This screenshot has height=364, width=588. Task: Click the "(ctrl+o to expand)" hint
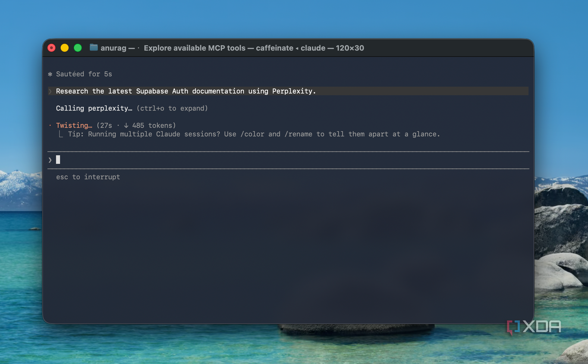click(x=172, y=108)
